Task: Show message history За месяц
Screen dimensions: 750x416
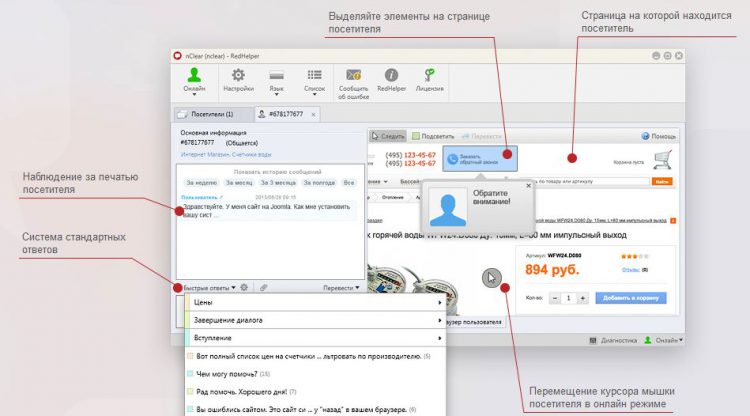Action: (x=239, y=183)
